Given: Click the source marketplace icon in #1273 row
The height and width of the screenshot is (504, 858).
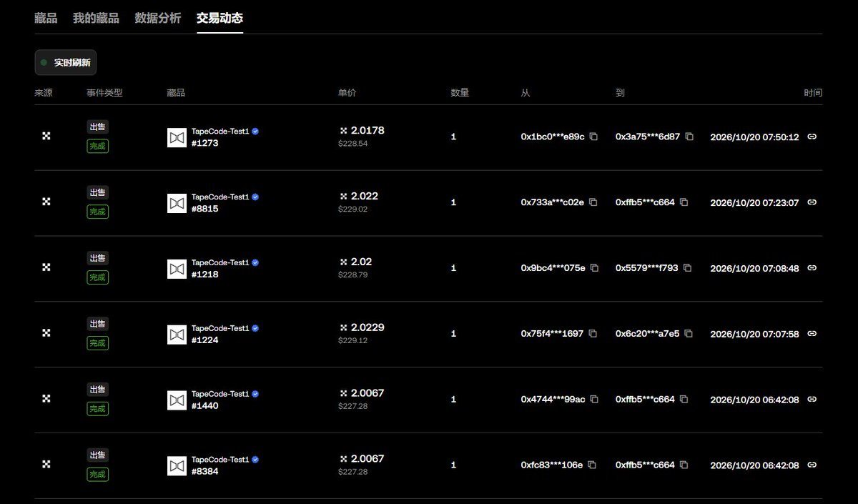Looking at the screenshot, I should 46,136.
